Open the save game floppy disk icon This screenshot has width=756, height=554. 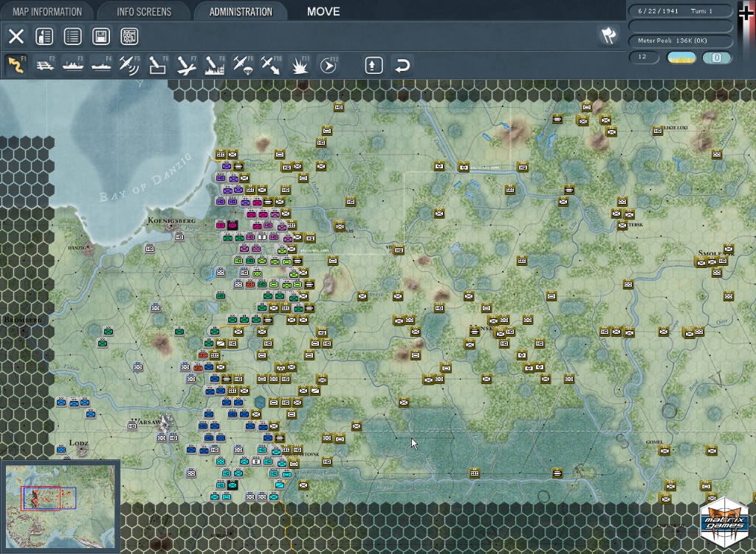point(101,36)
